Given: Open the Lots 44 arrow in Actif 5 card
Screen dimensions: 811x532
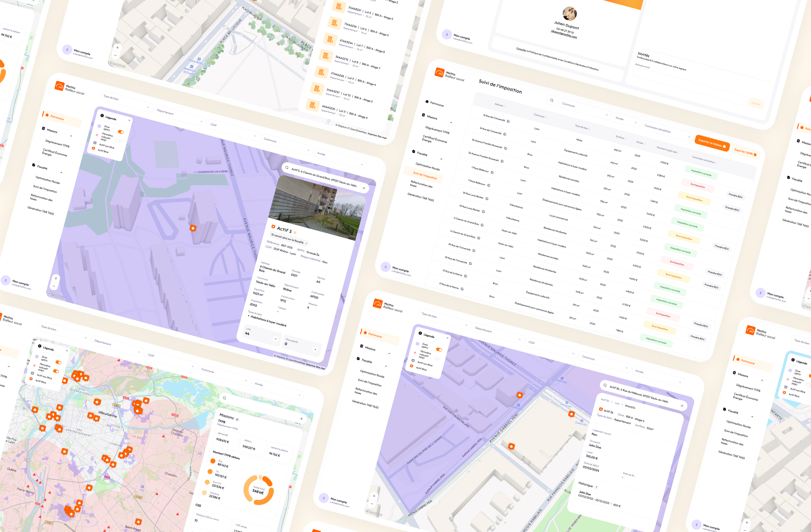Looking at the screenshot, I should click(275, 339).
